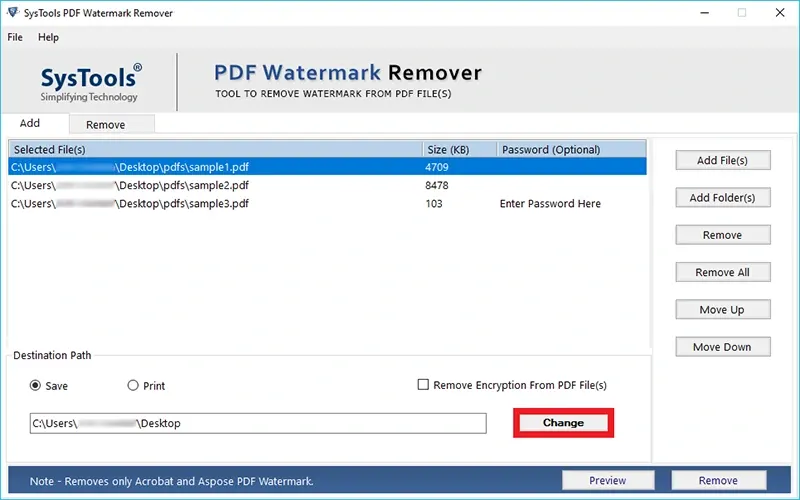Image resolution: width=800 pixels, height=500 pixels.
Task: Click the Move Down button
Action: (723, 346)
